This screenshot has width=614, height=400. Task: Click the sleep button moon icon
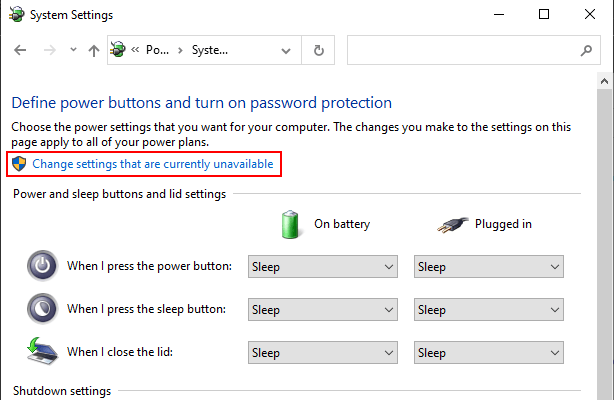coord(42,309)
